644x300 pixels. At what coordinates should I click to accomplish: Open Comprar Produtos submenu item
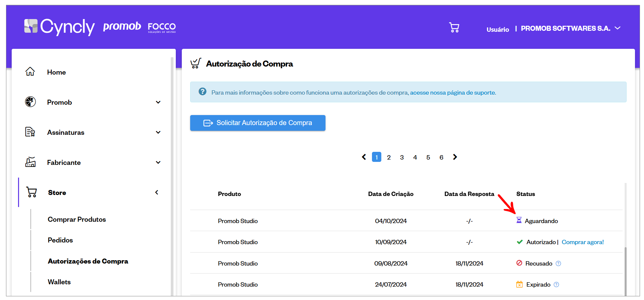coord(77,219)
